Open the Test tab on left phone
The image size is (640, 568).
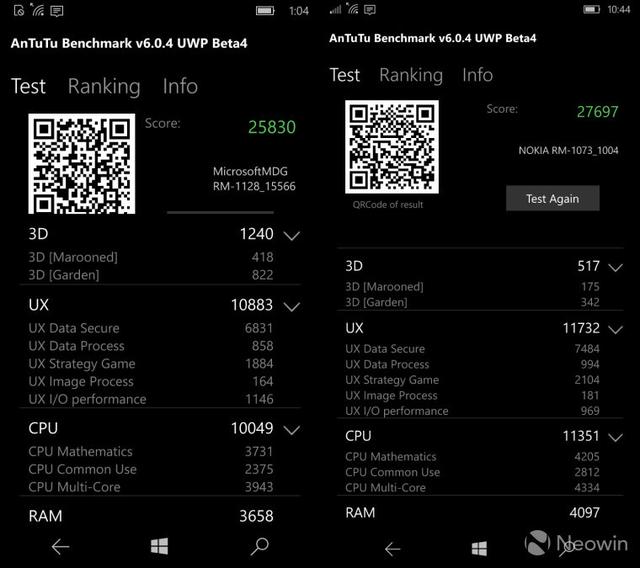click(28, 86)
